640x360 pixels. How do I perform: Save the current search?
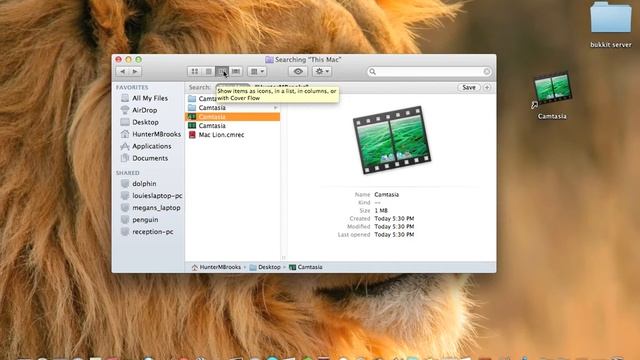click(469, 87)
